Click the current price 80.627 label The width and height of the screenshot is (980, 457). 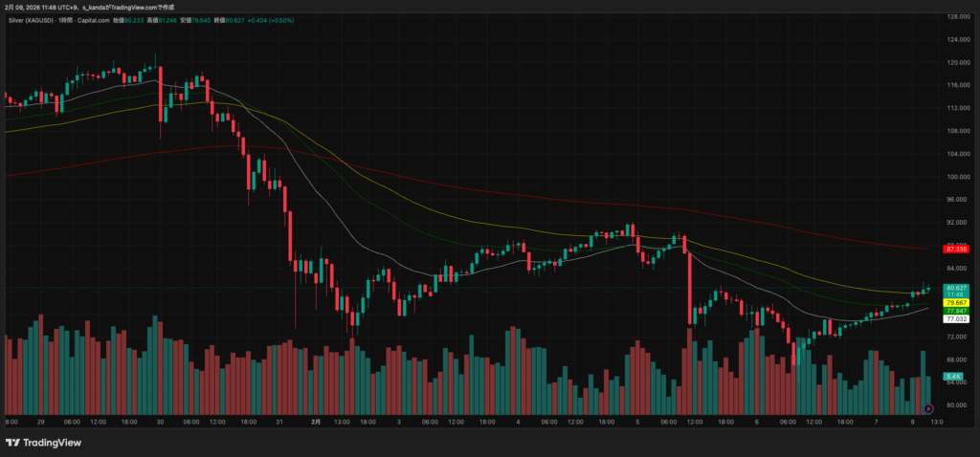[x=957, y=288]
